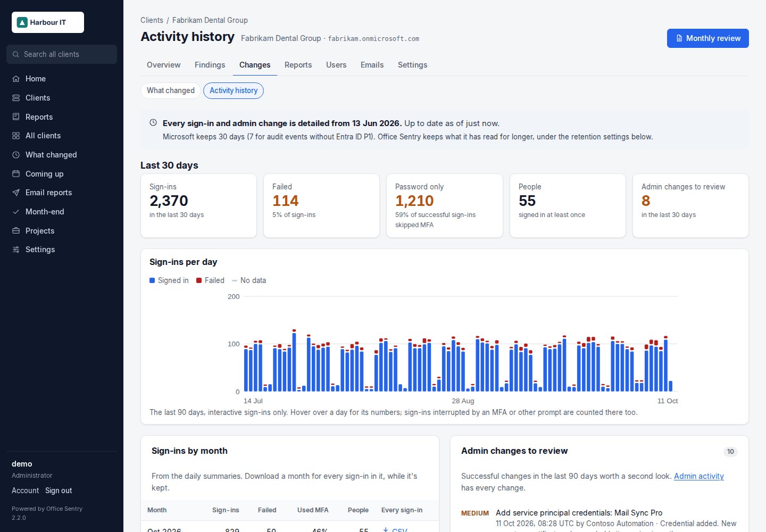Viewport: 766px width, 532px height.
Task: Click the Sign-ins 2,370 card
Action: (x=198, y=205)
